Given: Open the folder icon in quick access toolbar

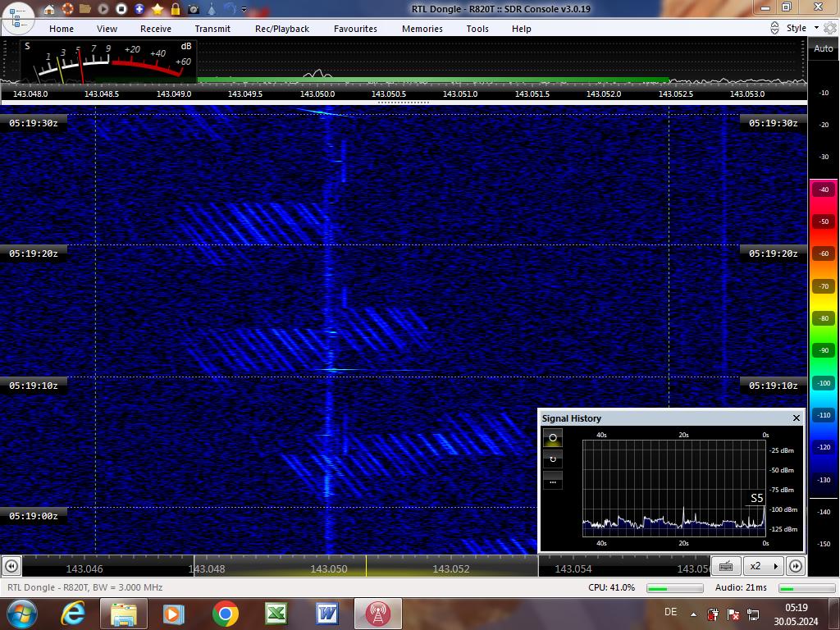Looking at the screenshot, I should [84, 9].
